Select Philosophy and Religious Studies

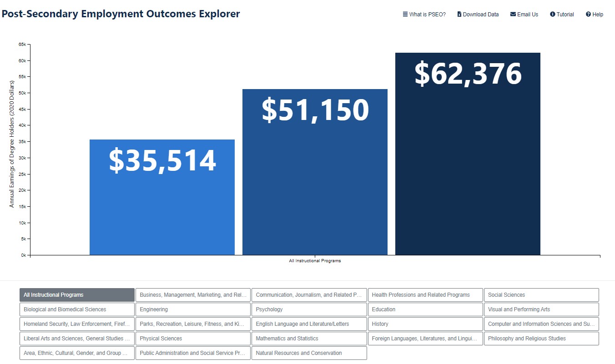[541, 339]
